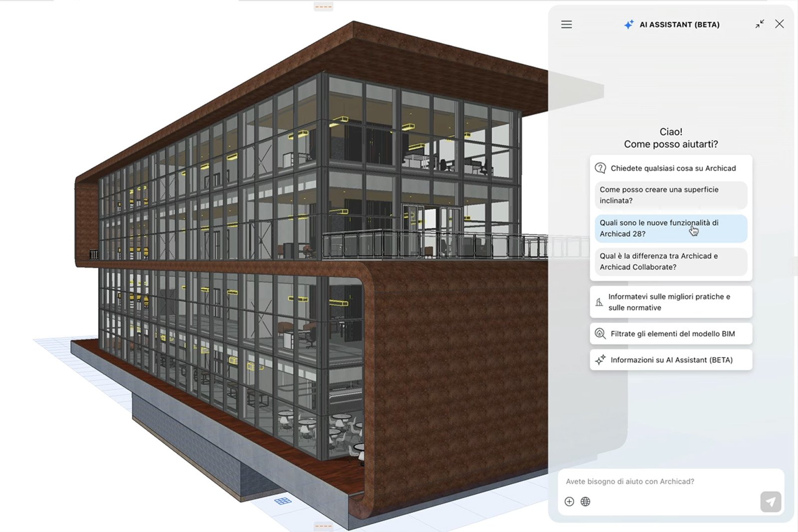Close the AI Assistant panel with the X
Screen dimensions: 798x532
[x=779, y=24]
